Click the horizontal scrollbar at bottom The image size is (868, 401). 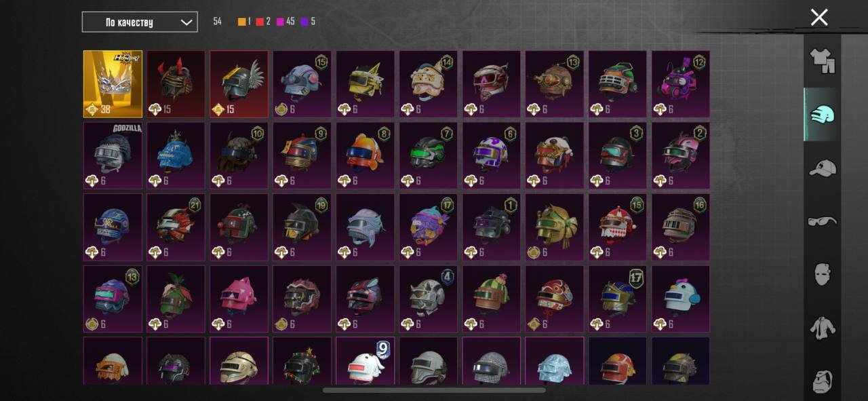point(434,390)
